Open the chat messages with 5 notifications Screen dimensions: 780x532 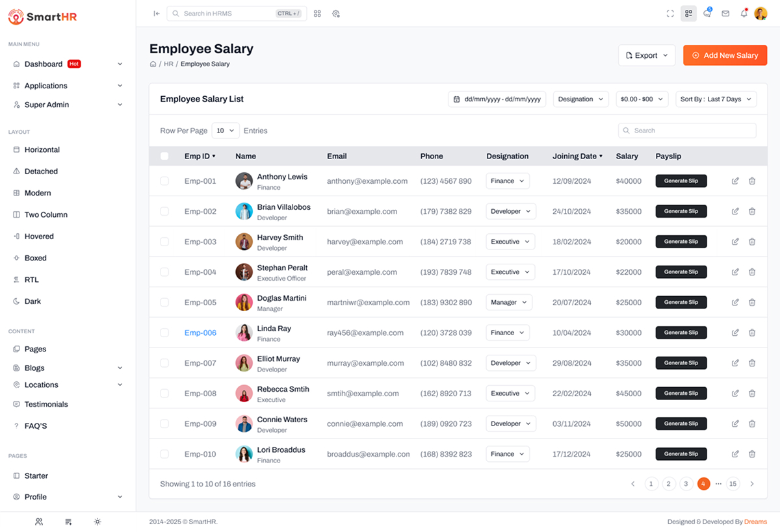[707, 13]
